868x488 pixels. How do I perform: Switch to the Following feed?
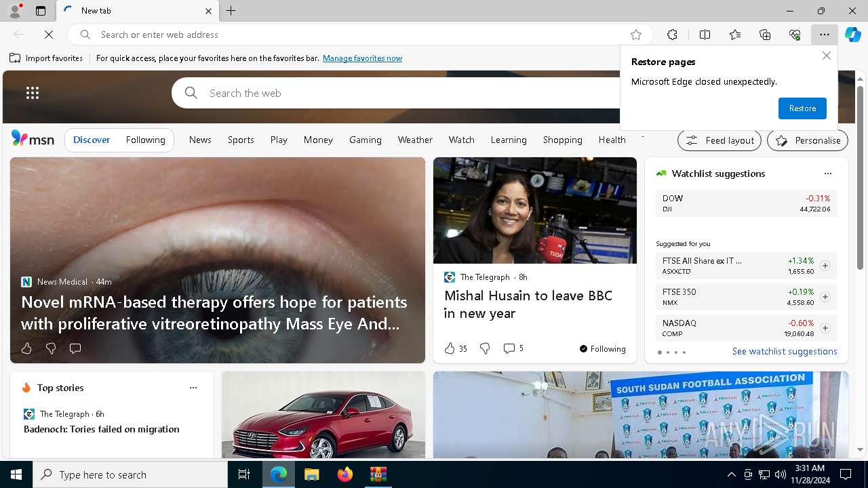point(145,140)
